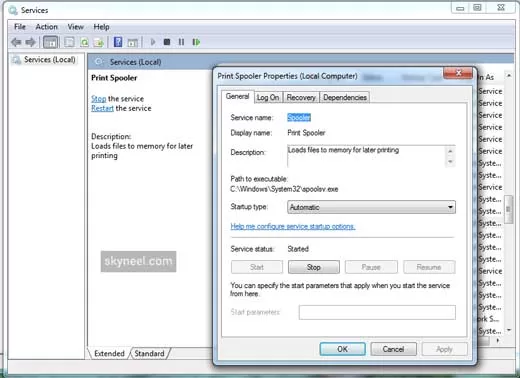Click services list scroll down arrow

[x=509, y=330]
